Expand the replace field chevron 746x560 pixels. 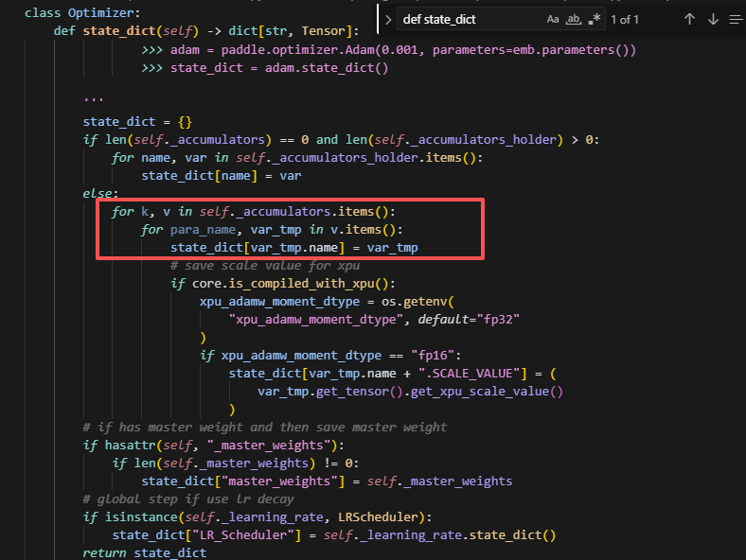388,19
